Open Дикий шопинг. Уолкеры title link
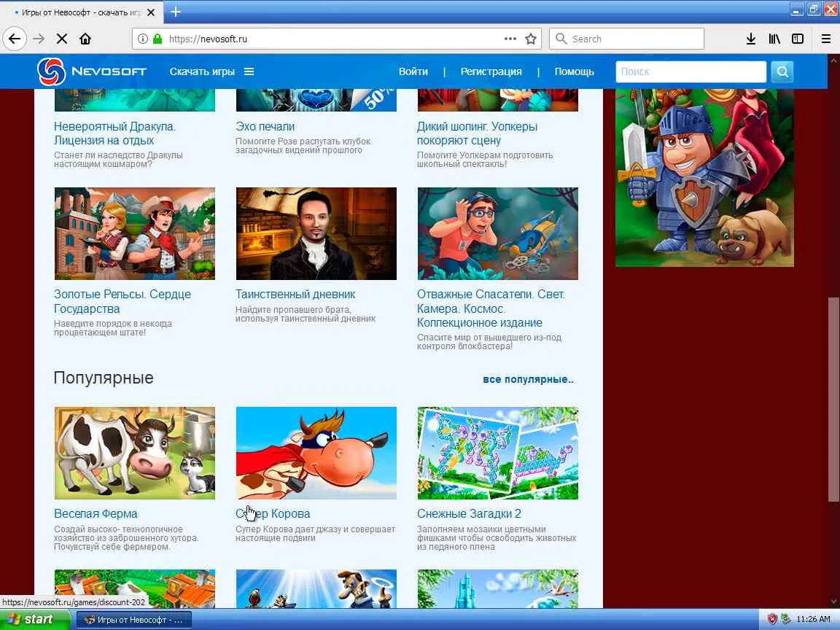 tap(477, 133)
